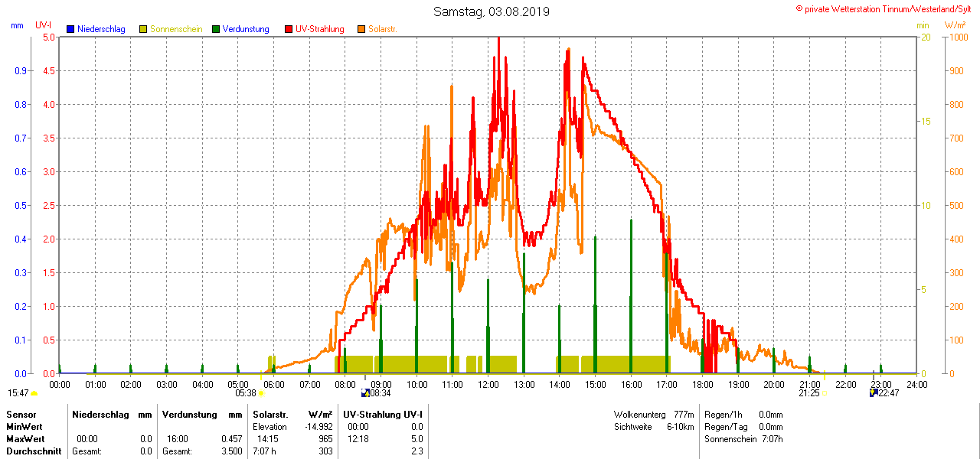Click the date title Samstag, 03.08.2019
Screen dimensions: 980x459
click(x=491, y=11)
